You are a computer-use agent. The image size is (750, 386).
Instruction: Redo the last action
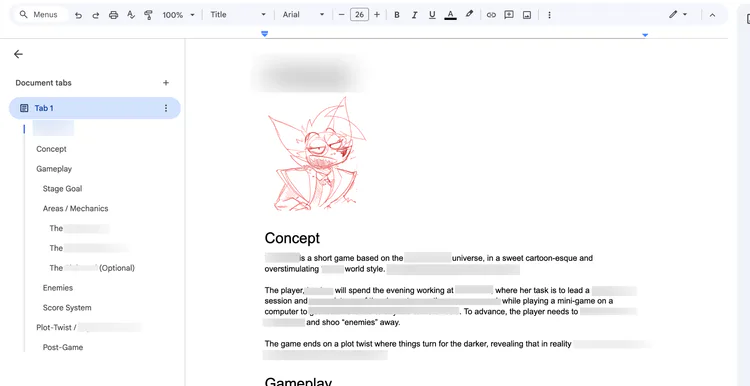point(96,15)
